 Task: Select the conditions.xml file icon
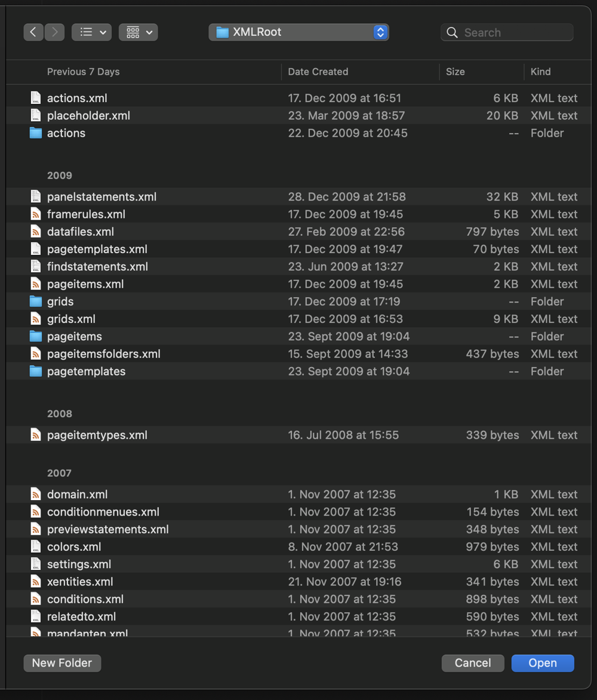36,599
